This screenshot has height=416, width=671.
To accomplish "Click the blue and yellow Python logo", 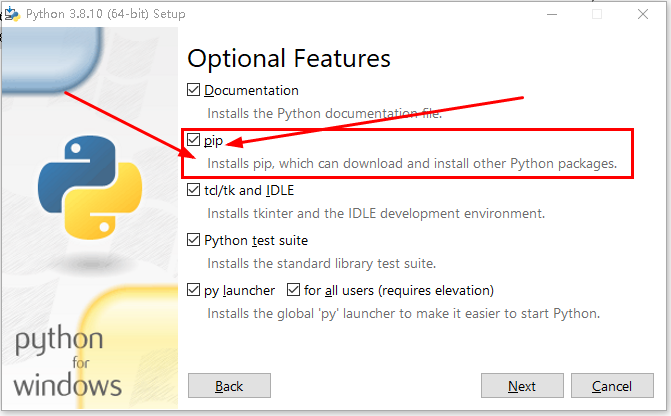I will (x=90, y=187).
